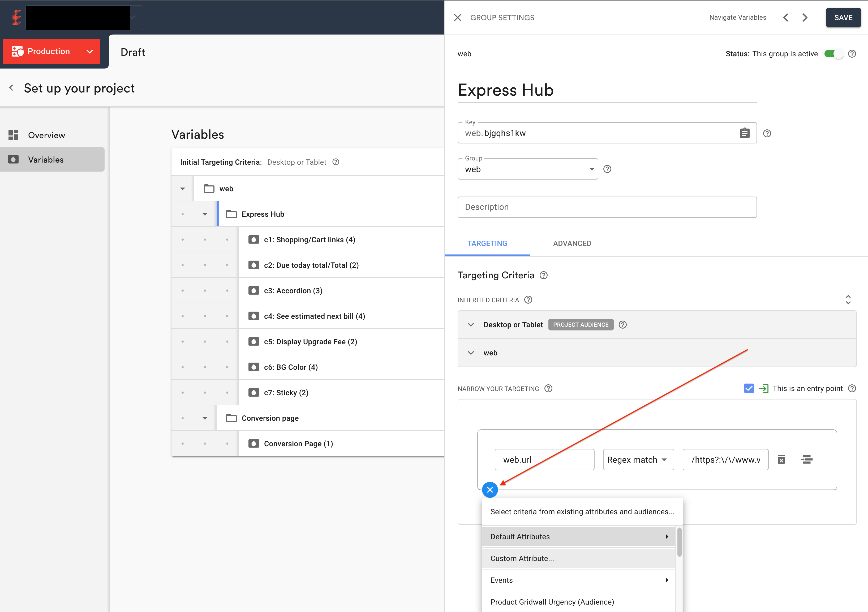Screen dimensions: 868x612
Task: Collapse the web group tree arrow
Action: click(182, 188)
